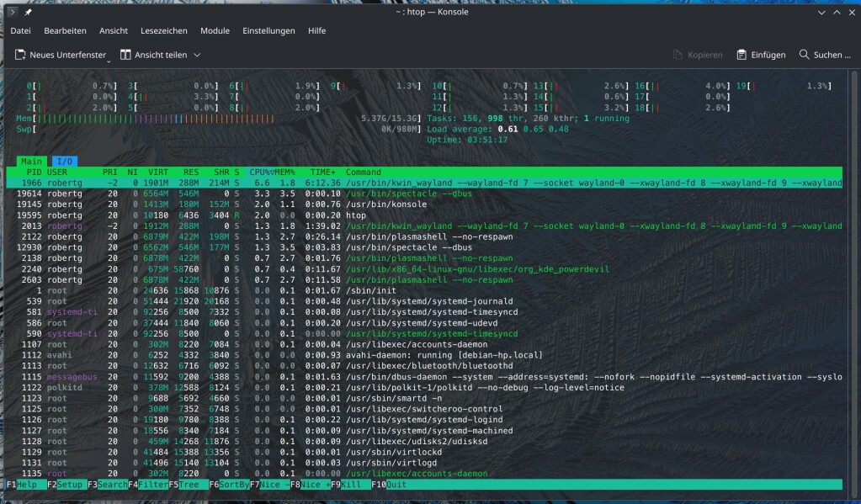
Task: Switch to the htop I/O tab
Action: tap(63, 161)
